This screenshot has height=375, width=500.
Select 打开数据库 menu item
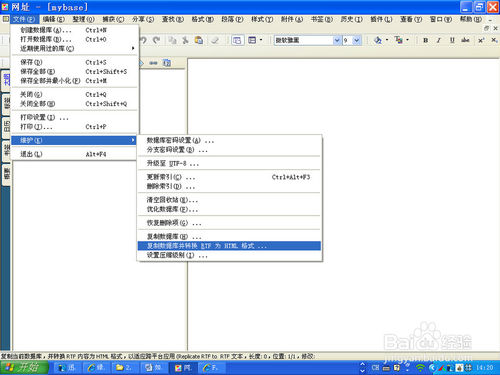pos(75,39)
